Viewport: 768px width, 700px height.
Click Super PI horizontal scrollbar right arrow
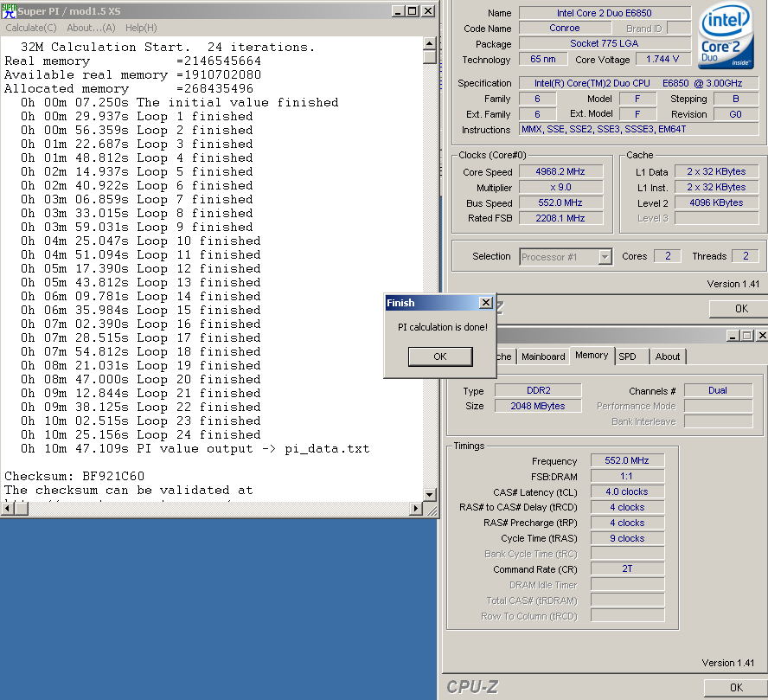pos(416,509)
